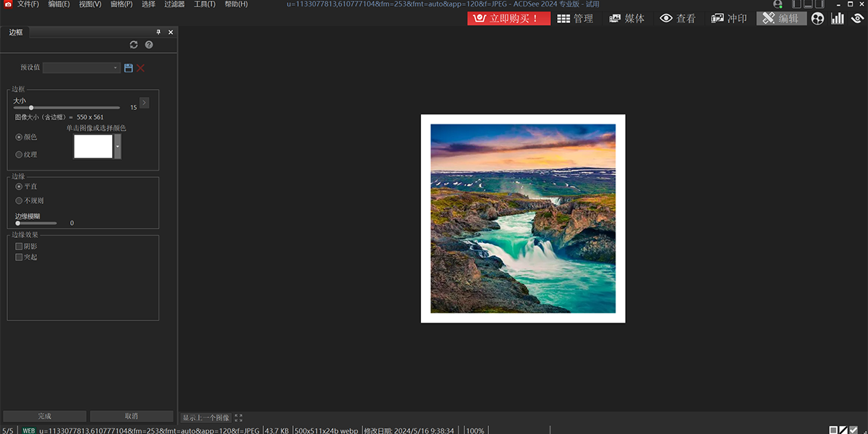Viewport: 868px width, 434px height.
Task: Save preset with the blue floppy disk icon
Action: (x=129, y=68)
